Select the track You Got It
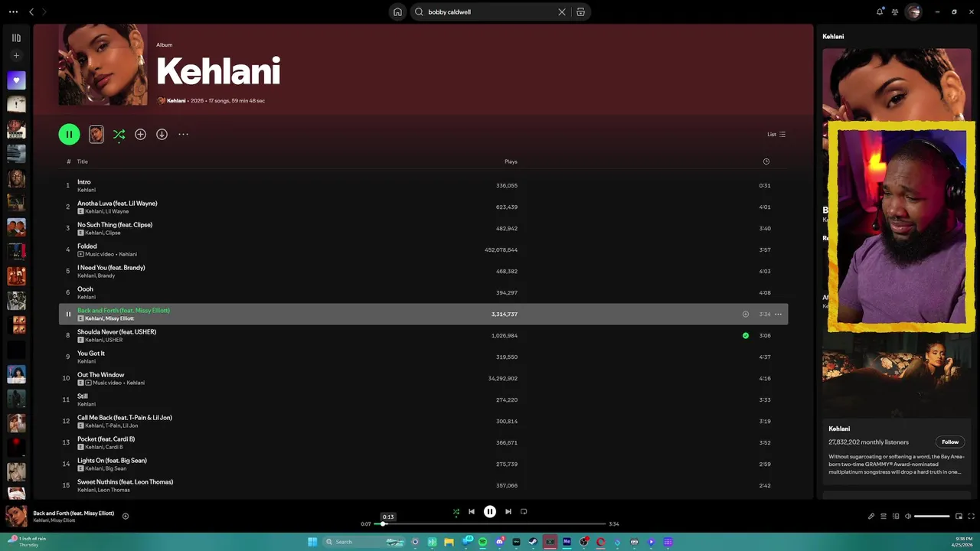Image resolution: width=980 pixels, height=551 pixels. click(x=423, y=357)
